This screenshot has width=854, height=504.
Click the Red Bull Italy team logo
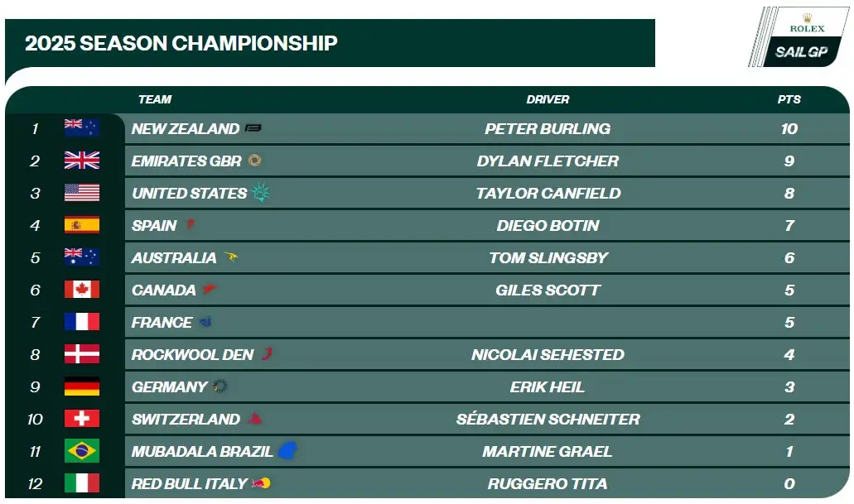pos(262,483)
